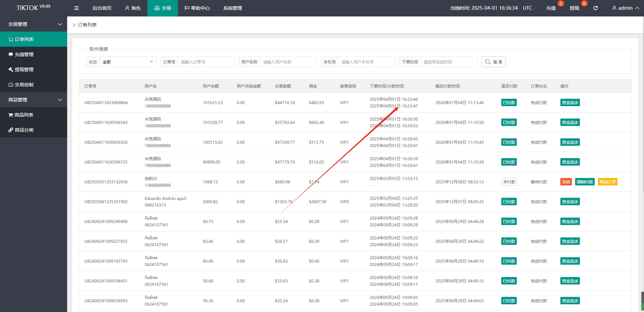This screenshot has width=644, height=312.
Task: Open 提现 withdrawal notifications in header
Action: pyautogui.click(x=574, y=8)
